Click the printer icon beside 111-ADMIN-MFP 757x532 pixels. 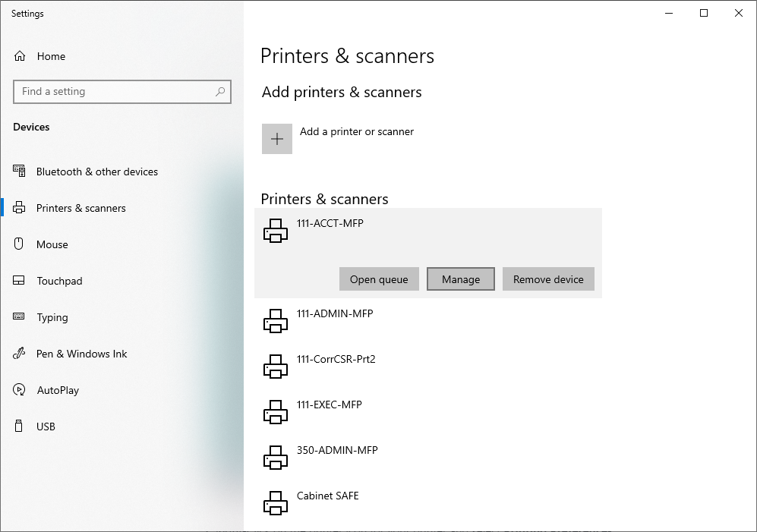275,320
